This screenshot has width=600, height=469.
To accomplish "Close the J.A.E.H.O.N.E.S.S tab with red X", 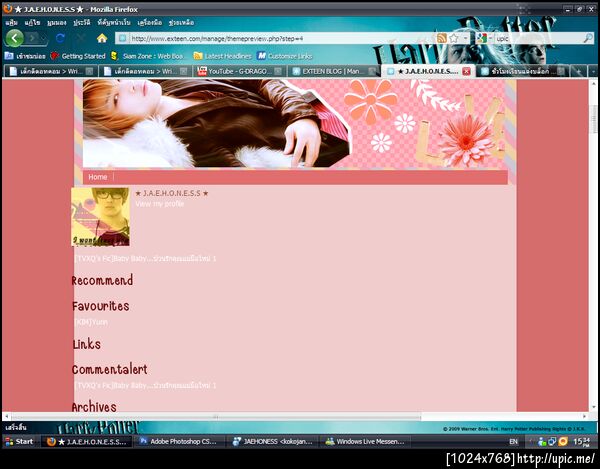I will point(466,71).
